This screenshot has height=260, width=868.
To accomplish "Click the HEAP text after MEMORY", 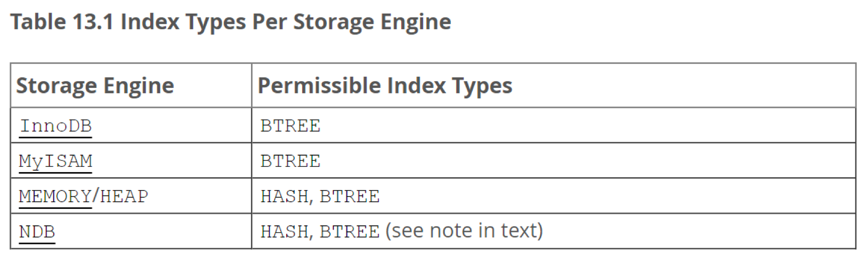I will coord(124,196).
